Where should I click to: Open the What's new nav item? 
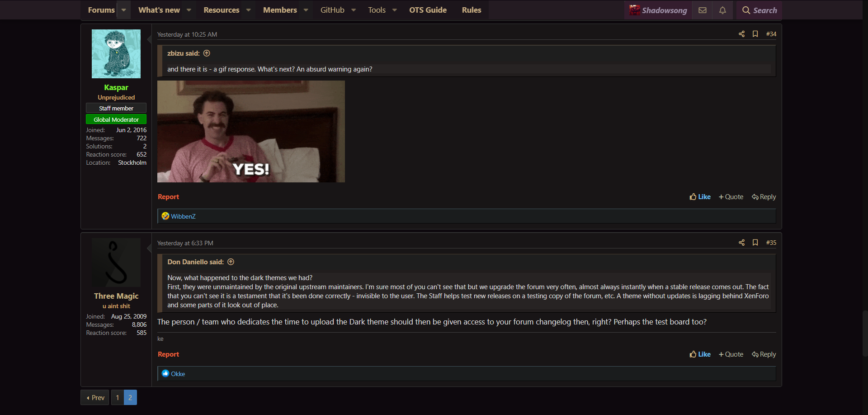point(159,10)
